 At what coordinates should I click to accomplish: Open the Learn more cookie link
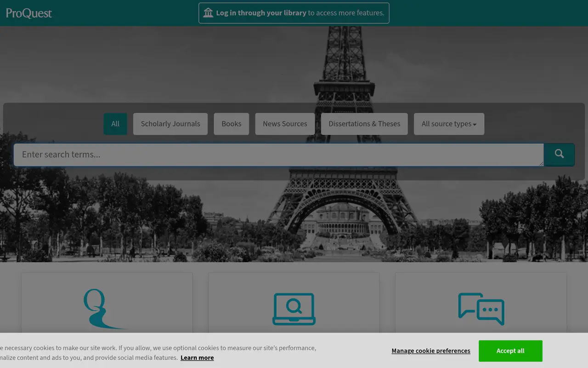tap(197, 358)
